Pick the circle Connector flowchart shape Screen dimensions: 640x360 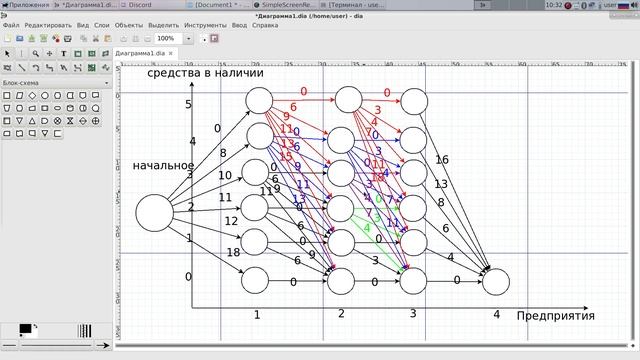click(x=45, y=96)
